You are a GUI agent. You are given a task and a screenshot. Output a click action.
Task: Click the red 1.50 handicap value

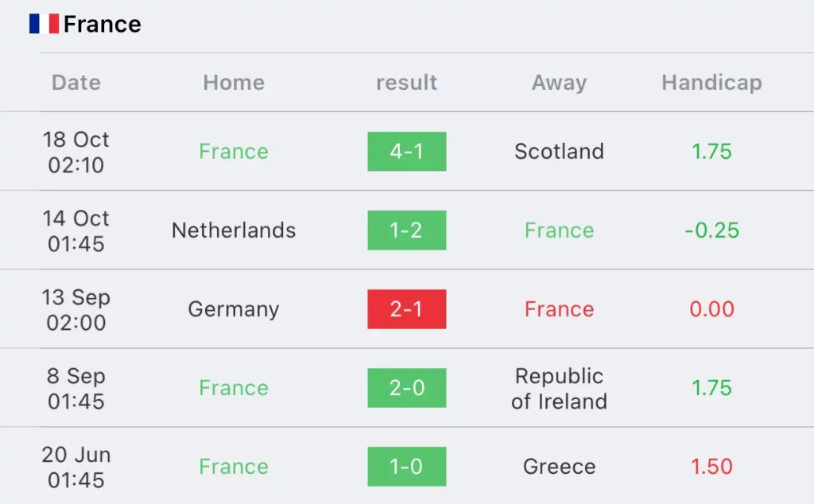tap(711, 467)
